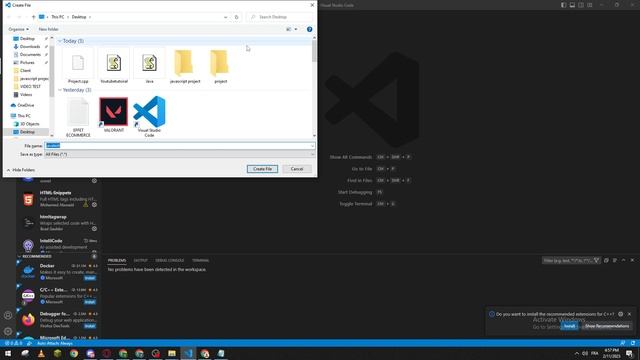The image size is (640, 360).
Task: Open VIDEO TEST folder in navigation pane
Action: tap(30, 87)
